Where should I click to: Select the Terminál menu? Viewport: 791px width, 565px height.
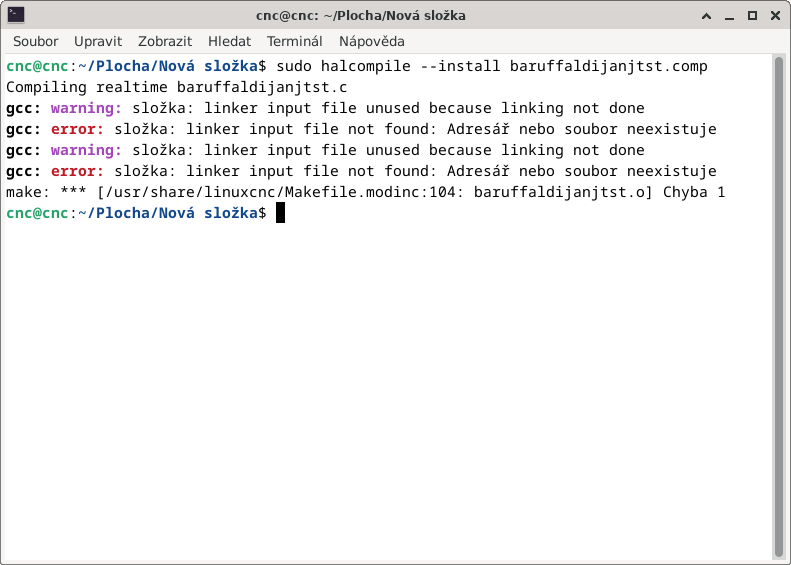[294, 41]
